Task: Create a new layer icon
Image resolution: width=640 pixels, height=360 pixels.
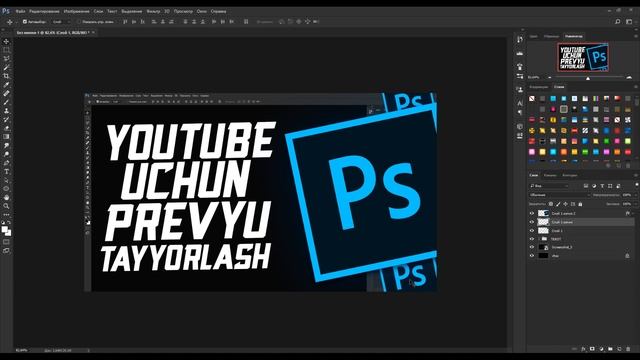Action: [619, 349]
